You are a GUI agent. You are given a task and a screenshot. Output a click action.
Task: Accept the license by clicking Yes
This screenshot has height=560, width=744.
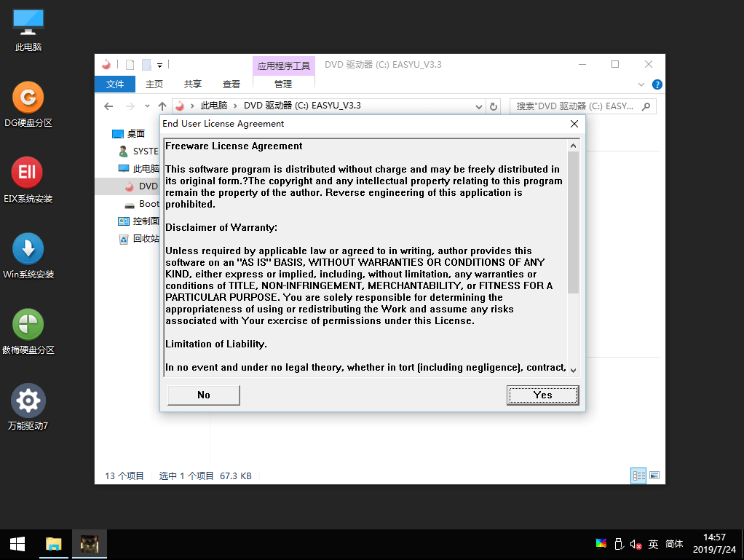(x=542, y=395)
